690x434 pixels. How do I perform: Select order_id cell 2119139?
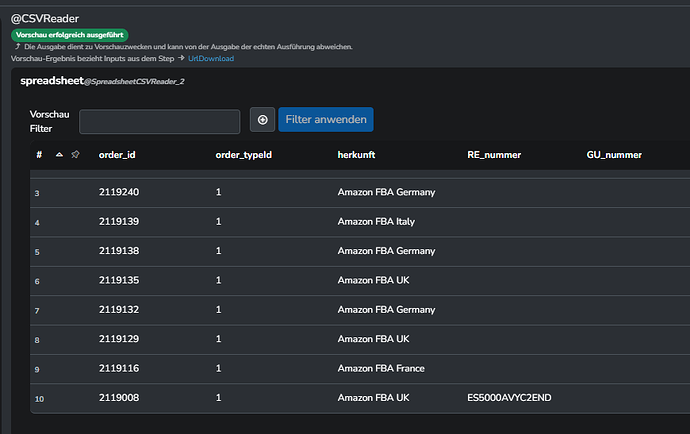click(x=119, y=222)
